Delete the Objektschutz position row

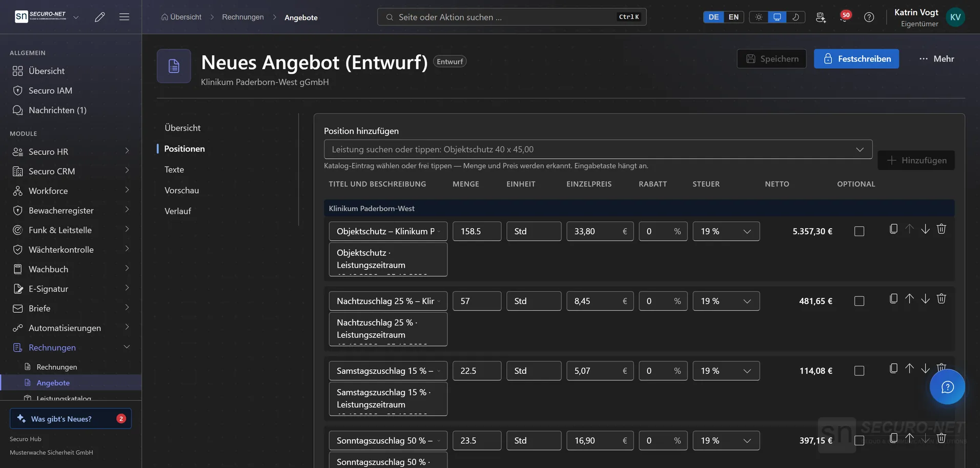tap(941, 229)
